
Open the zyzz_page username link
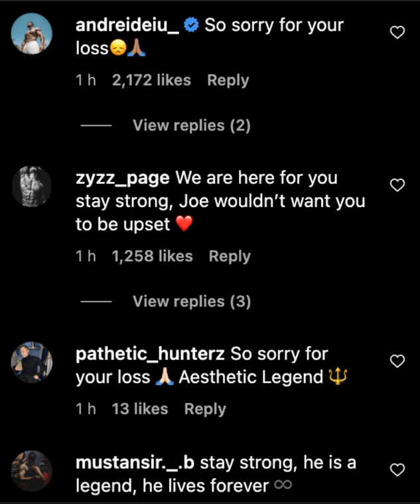pyautogui.click(x=123, y=178)
